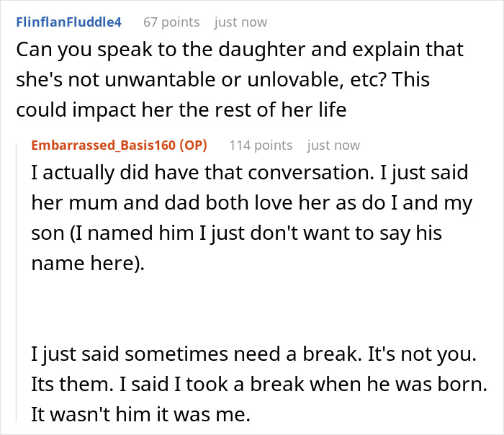
Task: Click the text 'name here).'
Action: (x=88, y=264)
